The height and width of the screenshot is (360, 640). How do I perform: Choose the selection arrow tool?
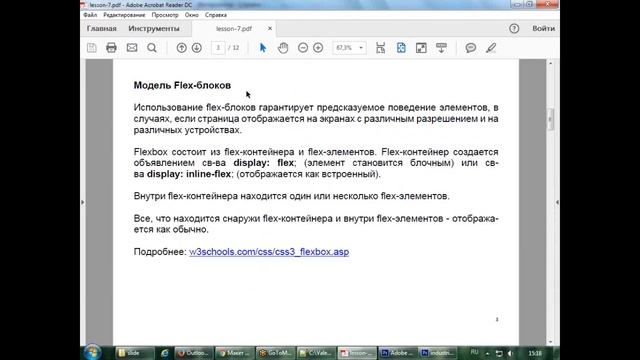click(x=263, y=48)
